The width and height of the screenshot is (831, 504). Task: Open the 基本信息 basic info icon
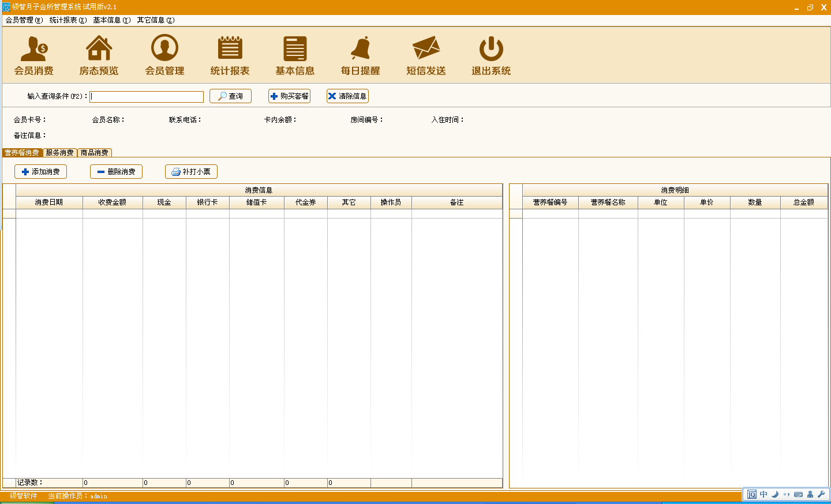[295, 55]
